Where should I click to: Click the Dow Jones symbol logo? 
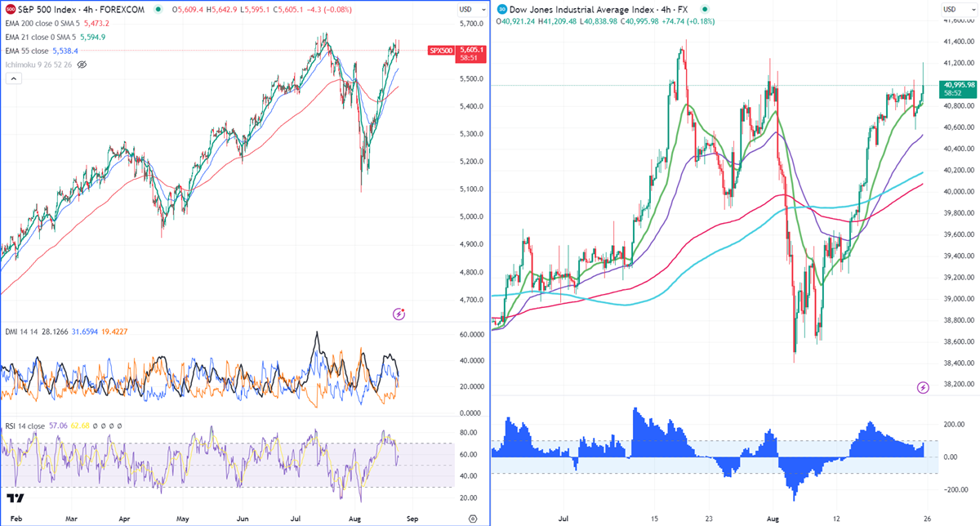tap(501, 9)
